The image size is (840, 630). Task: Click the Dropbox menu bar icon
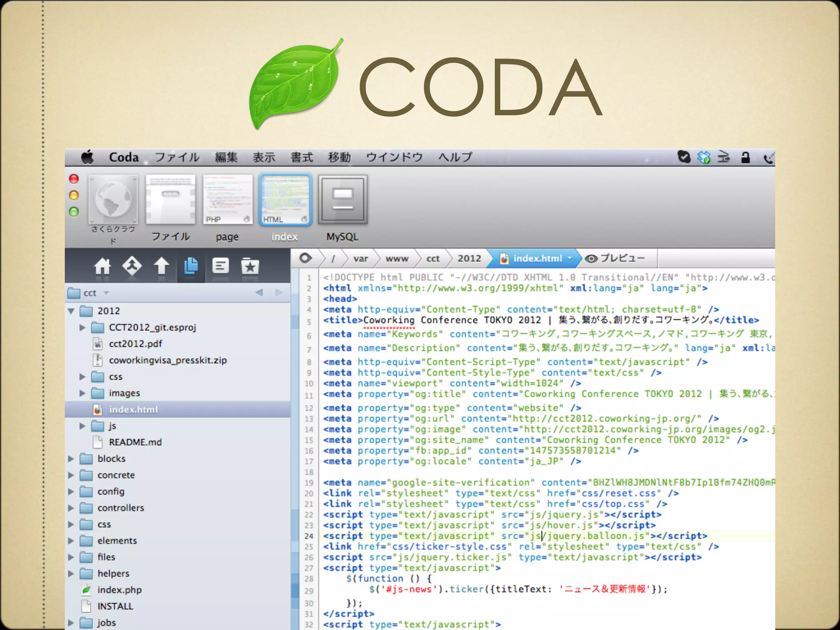pyautogui.click(x=704, y=157)
